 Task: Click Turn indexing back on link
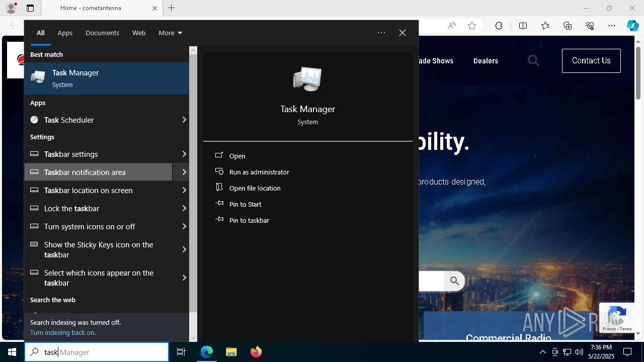pos(63,332)
